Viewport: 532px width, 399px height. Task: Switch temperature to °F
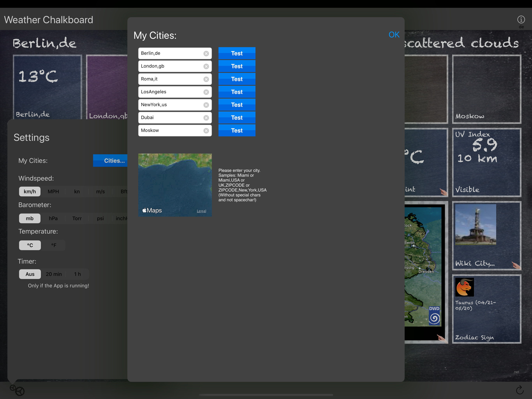(54, 245)
